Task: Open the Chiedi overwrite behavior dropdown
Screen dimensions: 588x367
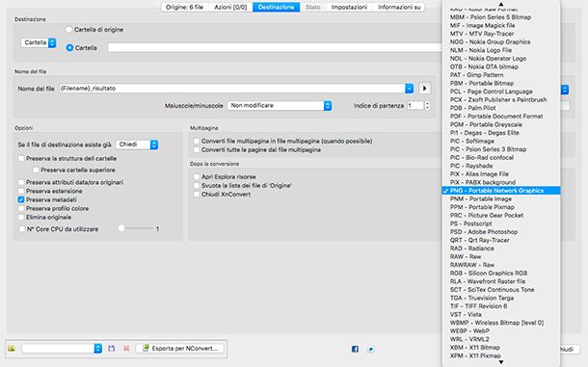Action: [137, 144]
